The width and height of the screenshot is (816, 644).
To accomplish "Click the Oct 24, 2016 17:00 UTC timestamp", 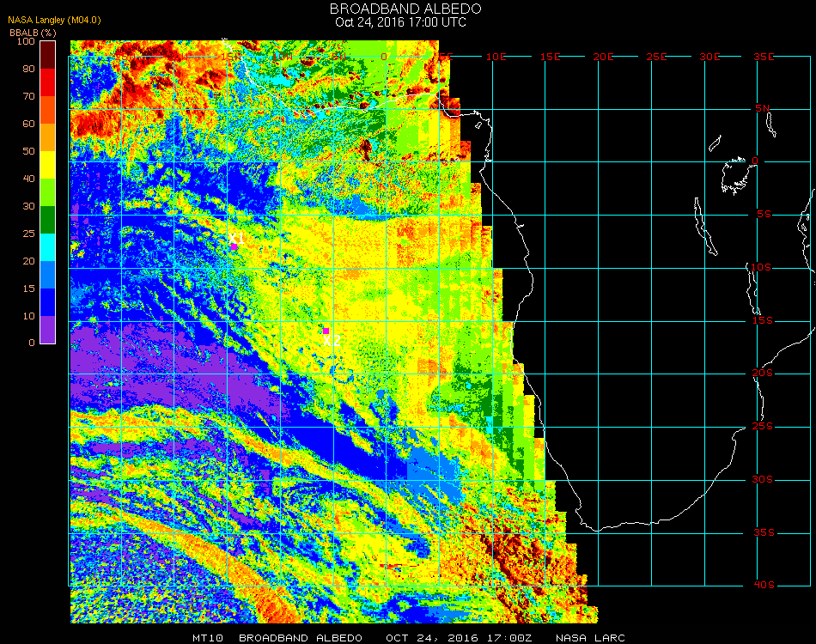I will [400, 22].
